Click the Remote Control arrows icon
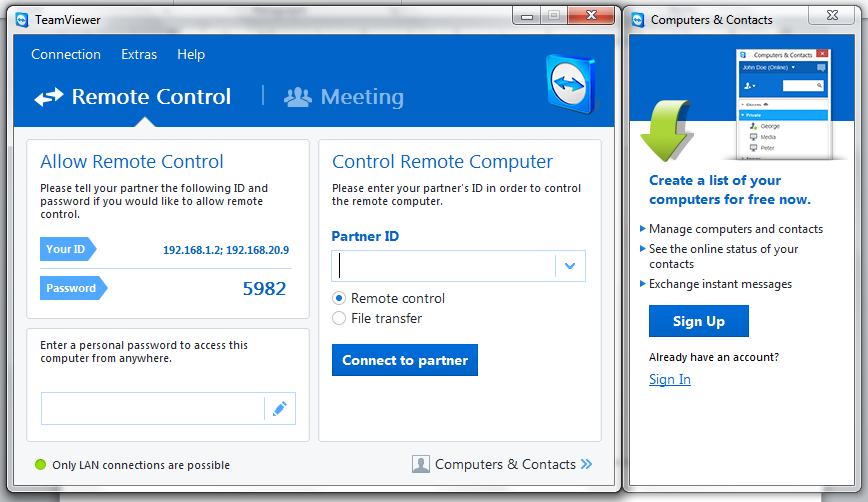 [x=49, y=97]
